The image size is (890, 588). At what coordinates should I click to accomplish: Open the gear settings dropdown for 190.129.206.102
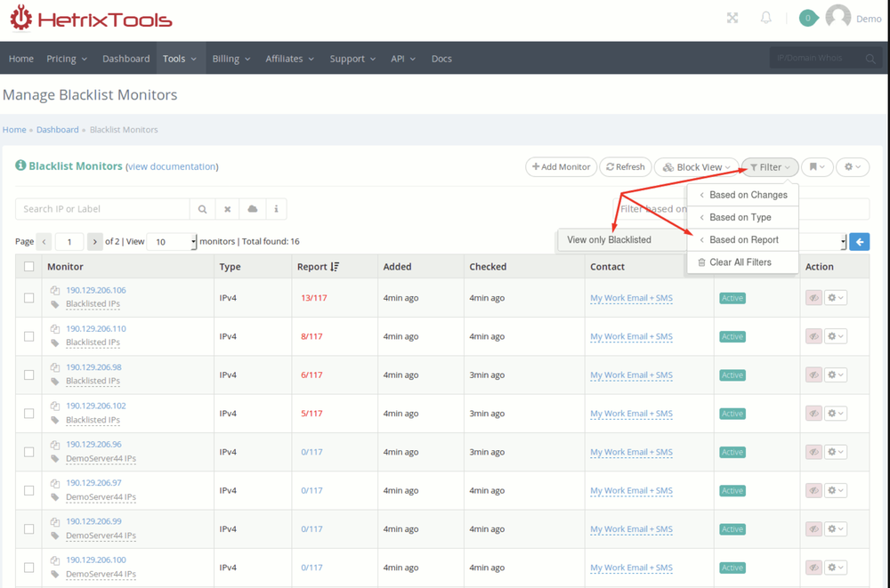[835, 414]
